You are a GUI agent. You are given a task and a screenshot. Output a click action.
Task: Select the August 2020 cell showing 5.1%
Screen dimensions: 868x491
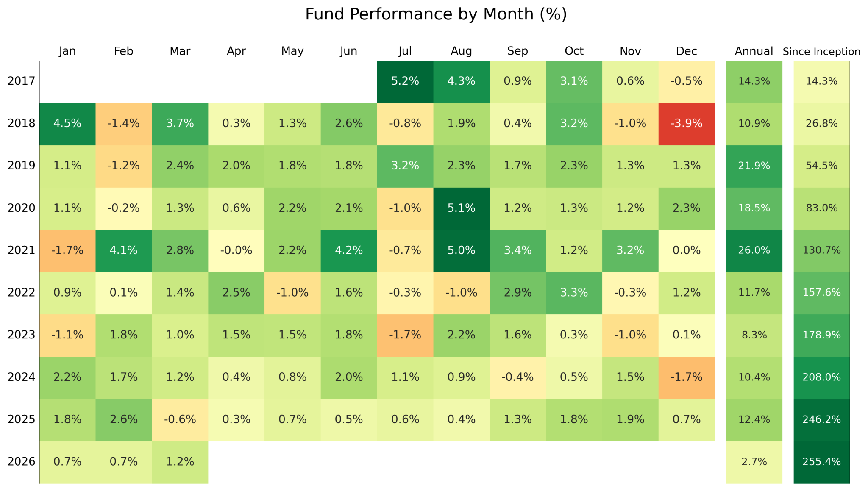[x=461, y=208]
